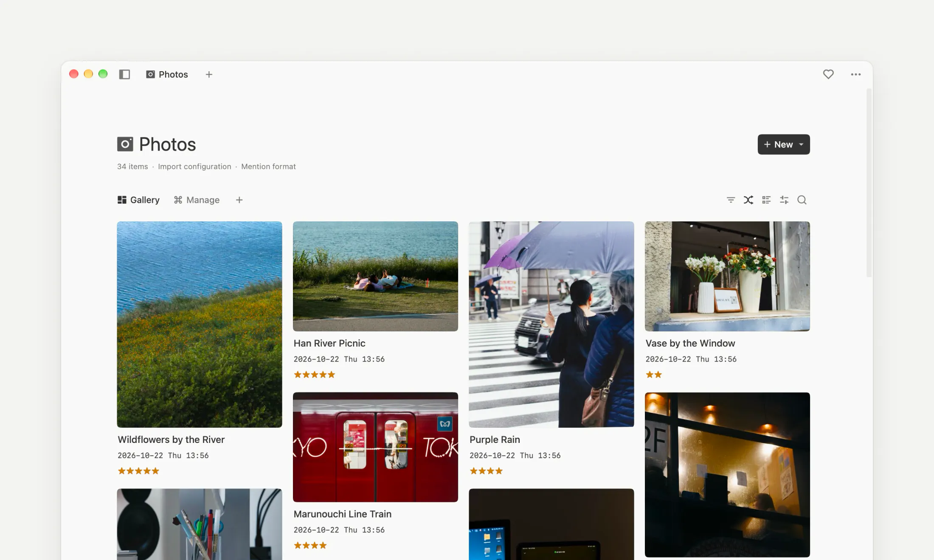
Task: Click the search magnifier icon
Action: click(802, 200)
